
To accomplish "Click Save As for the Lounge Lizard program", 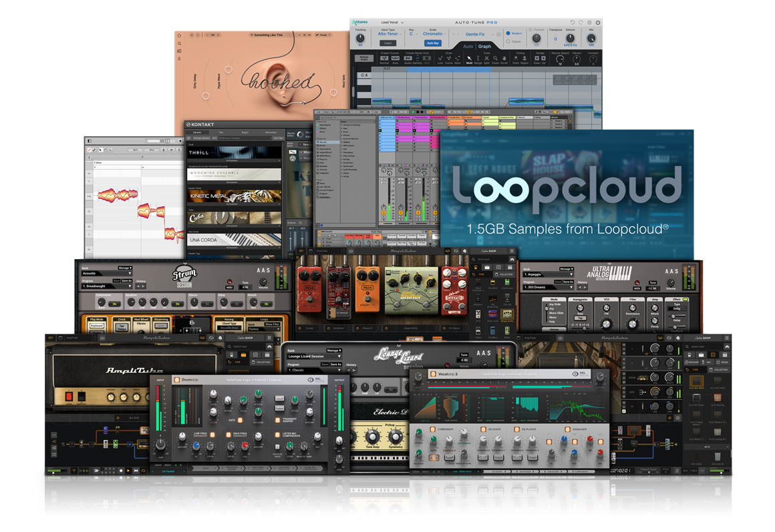I will tap(335, 364).
